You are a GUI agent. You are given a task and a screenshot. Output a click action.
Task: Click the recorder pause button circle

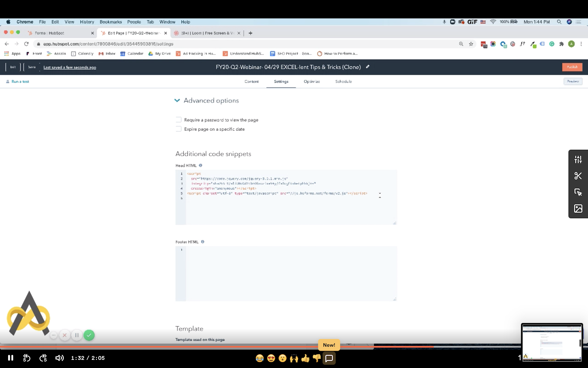(77, 335)
